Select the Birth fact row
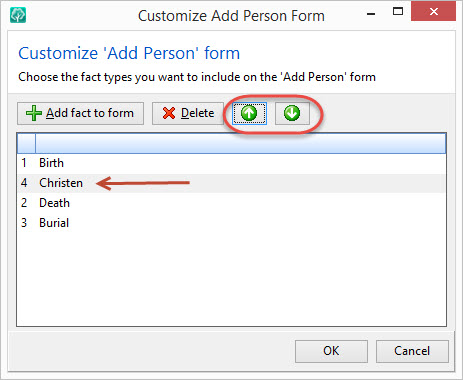Image resolution: width=463 pixels, height=380 pixels. click(231, 163)
